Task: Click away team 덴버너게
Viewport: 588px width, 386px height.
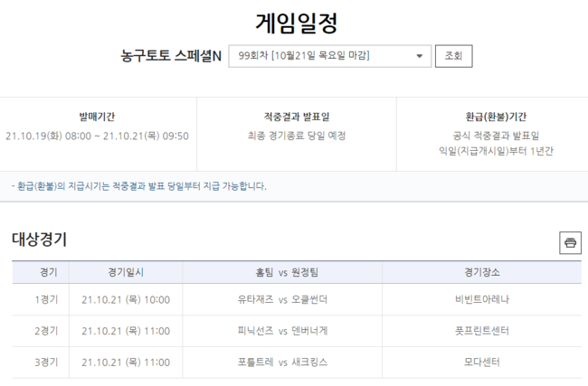Action: point(309,331)
